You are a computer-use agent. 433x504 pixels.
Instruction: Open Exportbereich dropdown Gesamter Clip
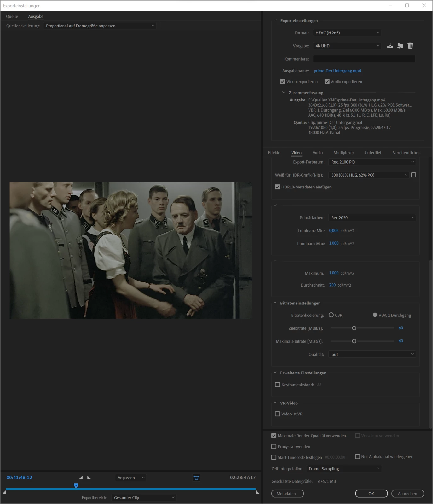pyautogui.click(x=144, y=498)
